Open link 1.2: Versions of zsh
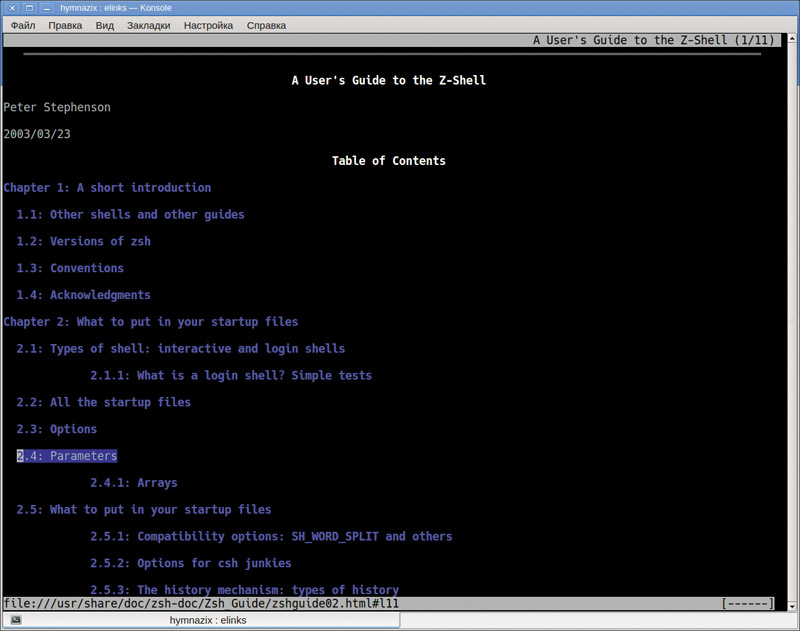Viewport: 800px width, 631px height. tap(83, 241)
